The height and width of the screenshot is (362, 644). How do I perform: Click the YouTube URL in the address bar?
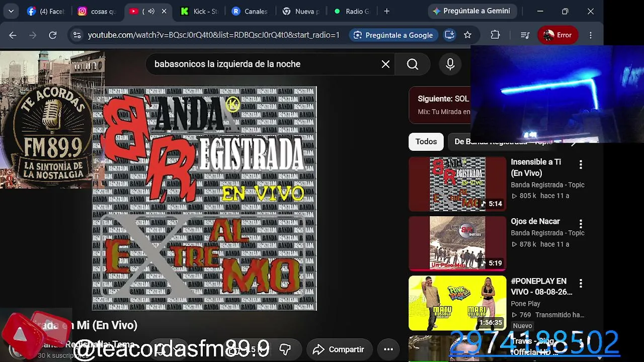point(214,35)
